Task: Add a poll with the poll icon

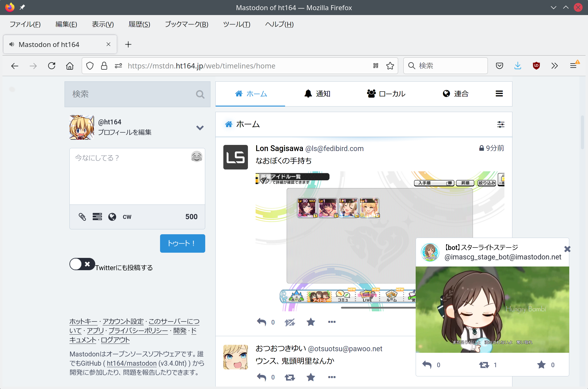Action: (97, 217)
